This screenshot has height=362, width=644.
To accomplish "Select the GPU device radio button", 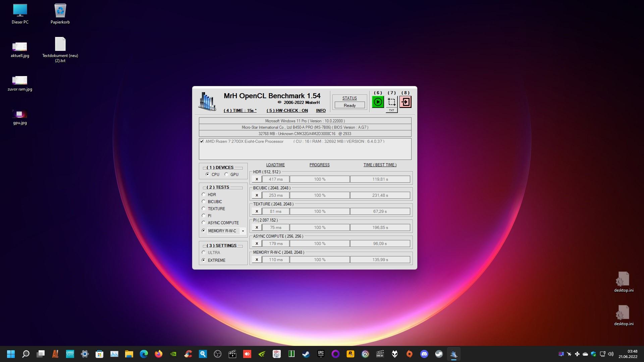I will tap(226, 174).
